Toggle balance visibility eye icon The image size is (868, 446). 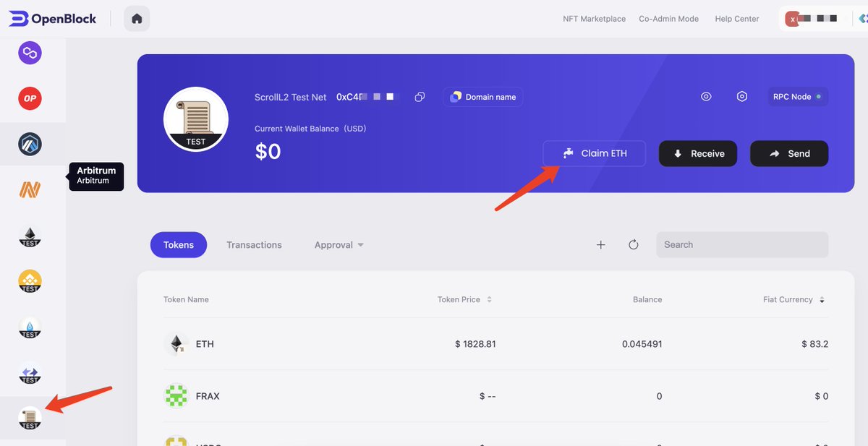(x=706, y=97)
